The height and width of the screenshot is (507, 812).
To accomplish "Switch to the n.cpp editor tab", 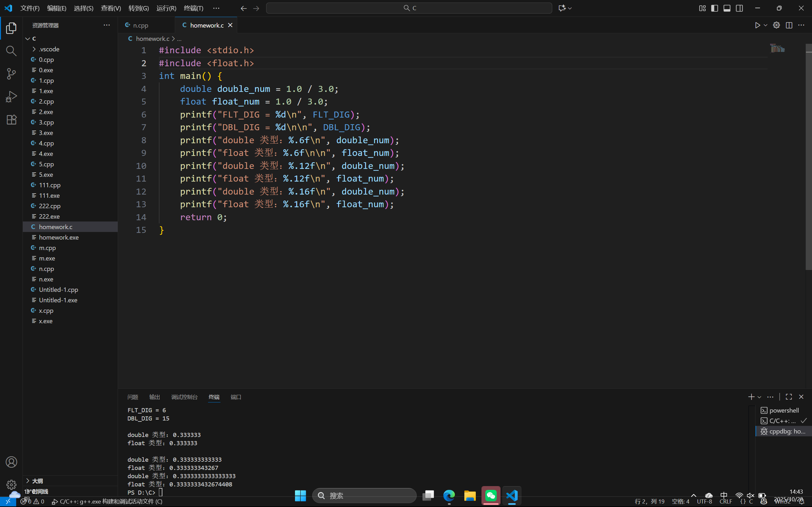I will tap(140, 25).
